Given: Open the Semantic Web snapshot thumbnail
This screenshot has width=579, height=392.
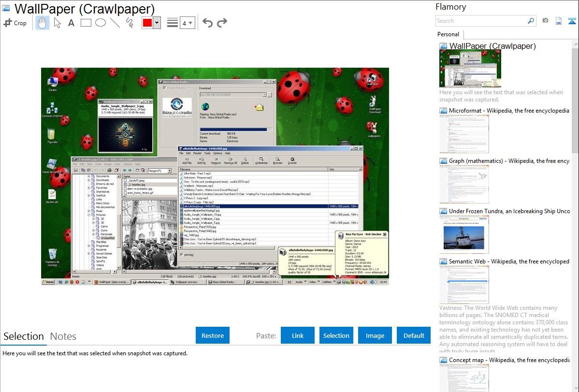Looking at the screenshot, I should coord(464,284).
